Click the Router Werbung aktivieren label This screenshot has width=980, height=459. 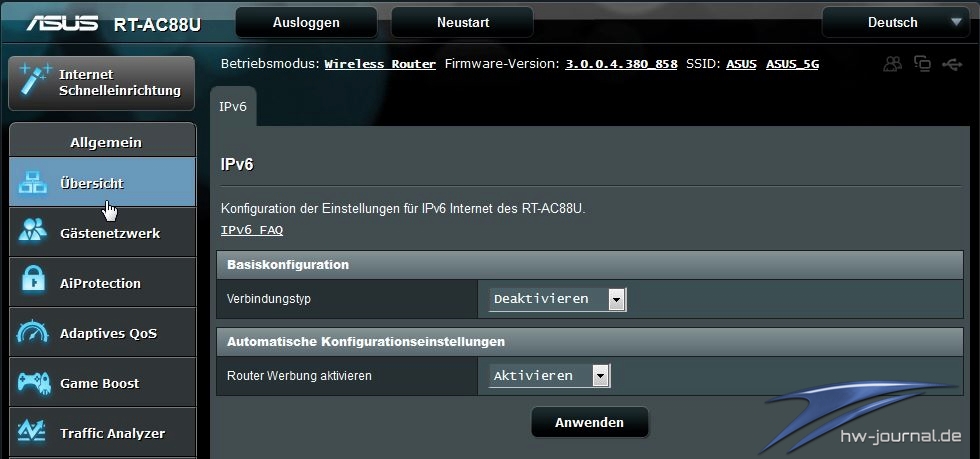[x=299, y=376]
